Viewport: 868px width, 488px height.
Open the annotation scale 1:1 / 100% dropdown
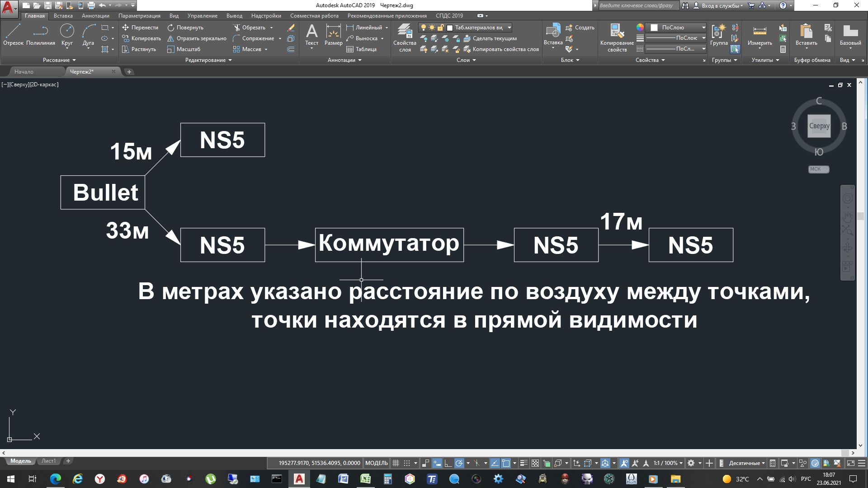(668, 463)
